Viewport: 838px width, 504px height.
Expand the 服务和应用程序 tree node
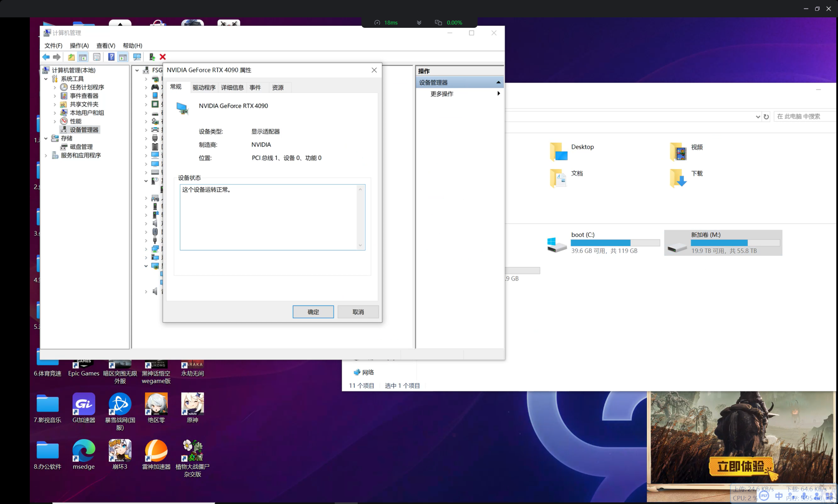point(46,155)
